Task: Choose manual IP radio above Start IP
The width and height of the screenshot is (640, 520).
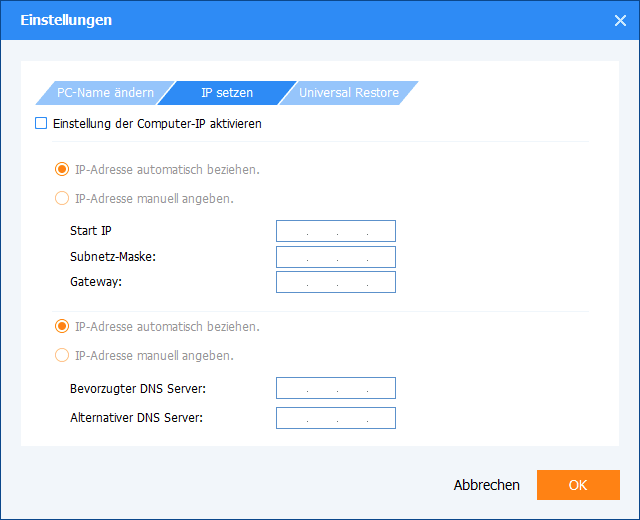Action: (63, 198)
